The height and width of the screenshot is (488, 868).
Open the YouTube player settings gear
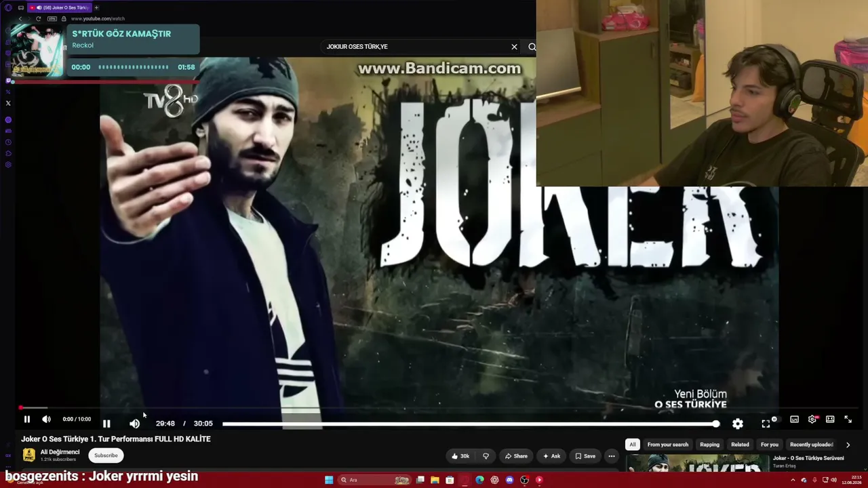pyautogui.click(x=812, y=420)
